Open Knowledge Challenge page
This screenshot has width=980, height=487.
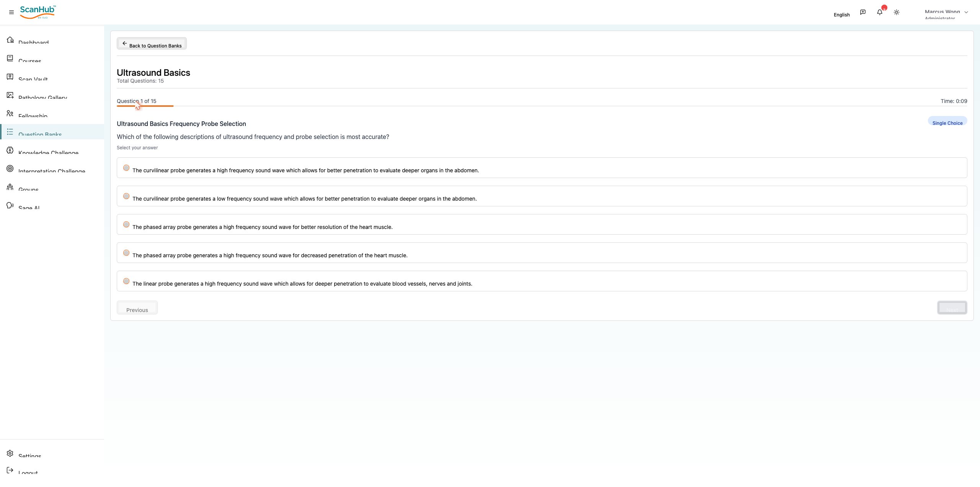(52, 150)
